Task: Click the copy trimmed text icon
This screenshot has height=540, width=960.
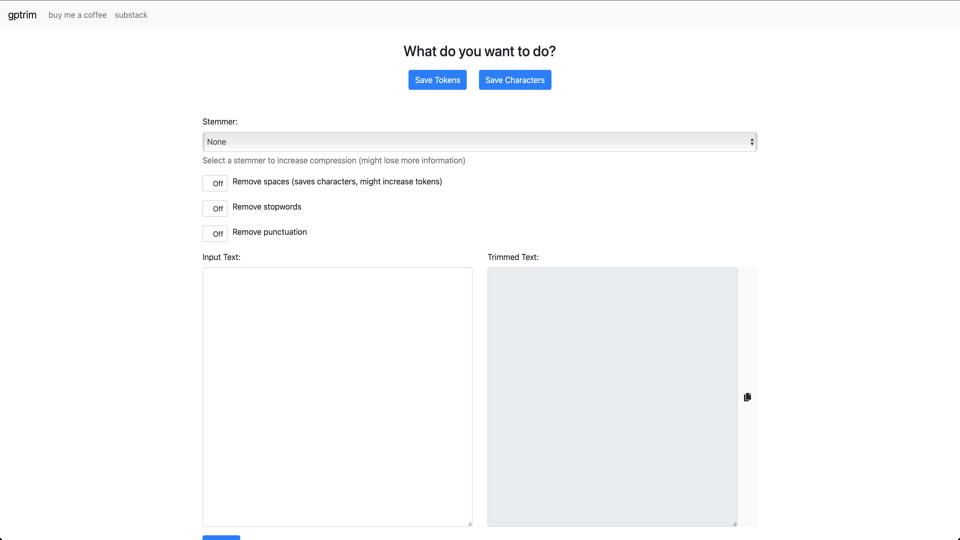Action: (x=747, y=397)
